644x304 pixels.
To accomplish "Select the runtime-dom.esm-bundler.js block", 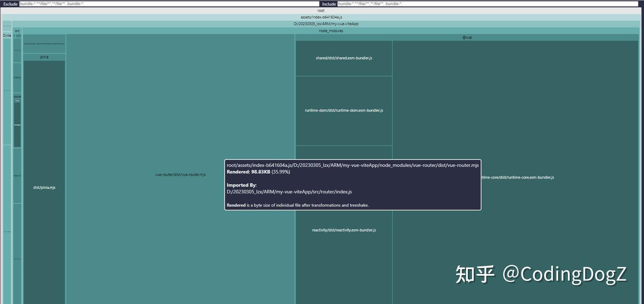I will 344,111.
